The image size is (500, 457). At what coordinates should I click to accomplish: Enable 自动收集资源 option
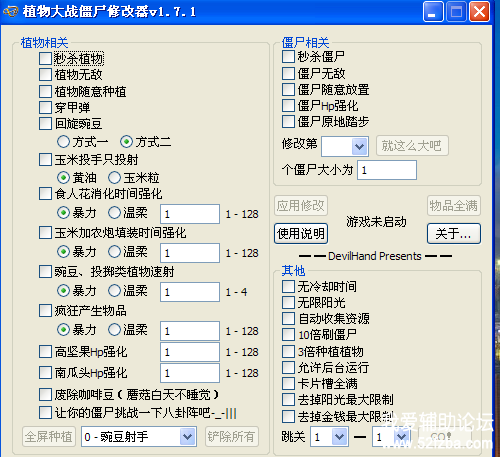point(288,319)
